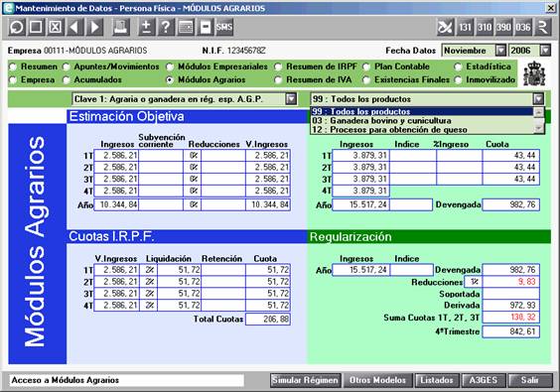560x392 pixels.
Task: Click the next record right arrow icon
Action: 94,27
